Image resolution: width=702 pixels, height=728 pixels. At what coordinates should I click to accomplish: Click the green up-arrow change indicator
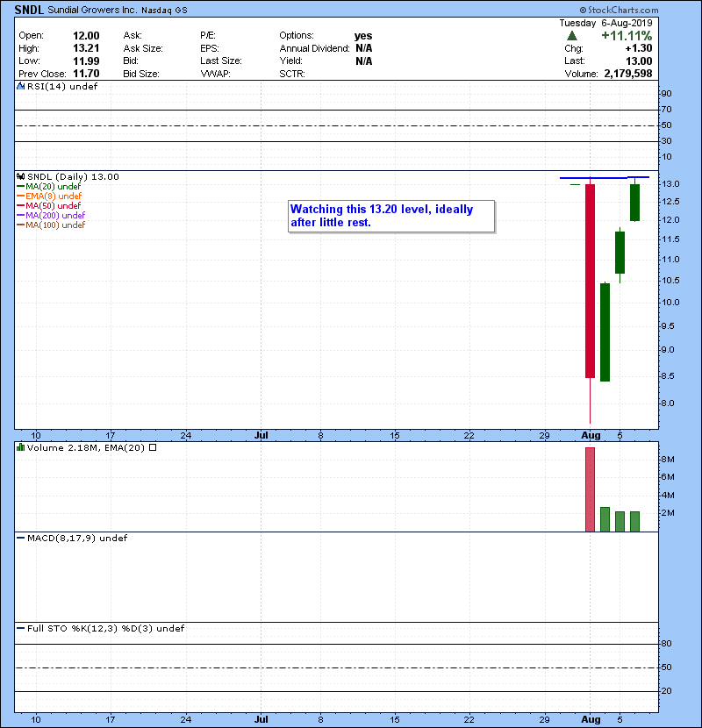pyautogui.click(x=572, y=36)
